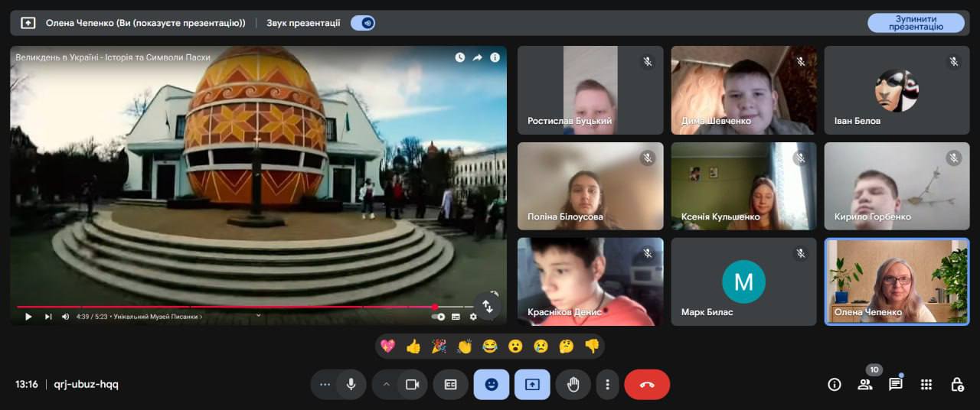Image resolution: width=980 pixels, height=410 pixels.
Task: Open meeting details info icon
Action: click(x=835, y=385)
